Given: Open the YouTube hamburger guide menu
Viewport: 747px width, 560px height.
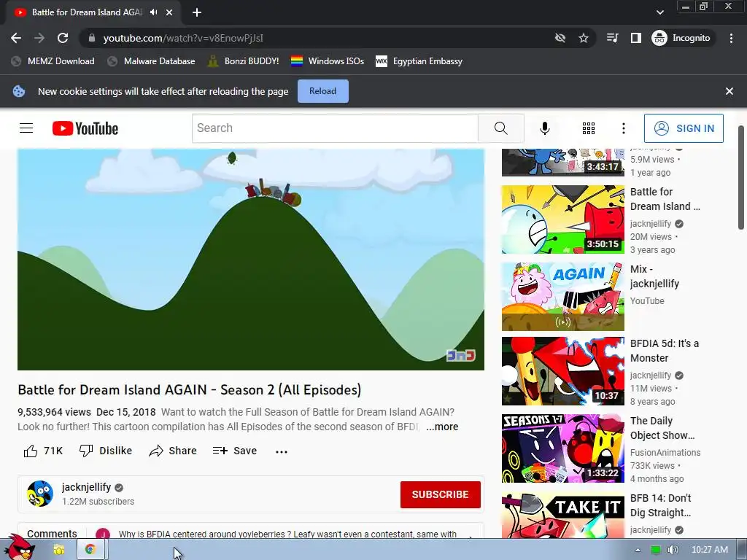Looking at the screenshot, I should pos(26,128).
